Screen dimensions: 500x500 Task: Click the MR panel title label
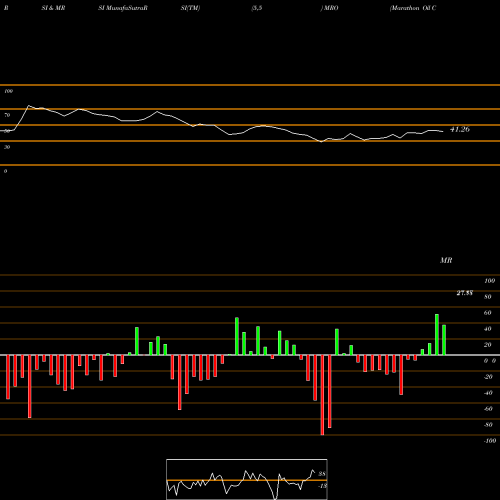(446, 260)
